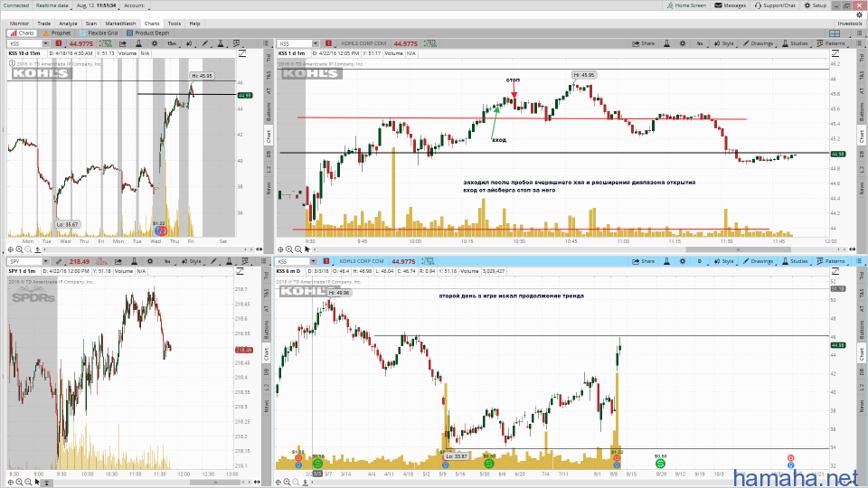
Task: Open settings gear in top-right chart toolbar
Action: tap(682, 43)
